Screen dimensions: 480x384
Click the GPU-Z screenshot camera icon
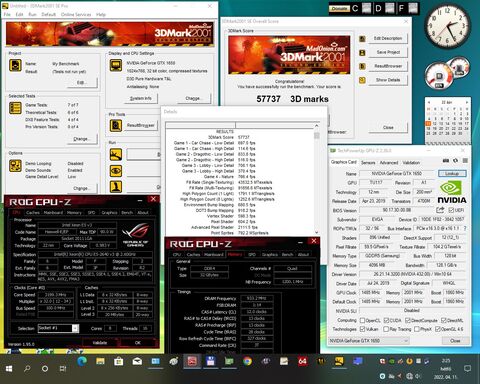pyautogui.click(x=446, y=161)
